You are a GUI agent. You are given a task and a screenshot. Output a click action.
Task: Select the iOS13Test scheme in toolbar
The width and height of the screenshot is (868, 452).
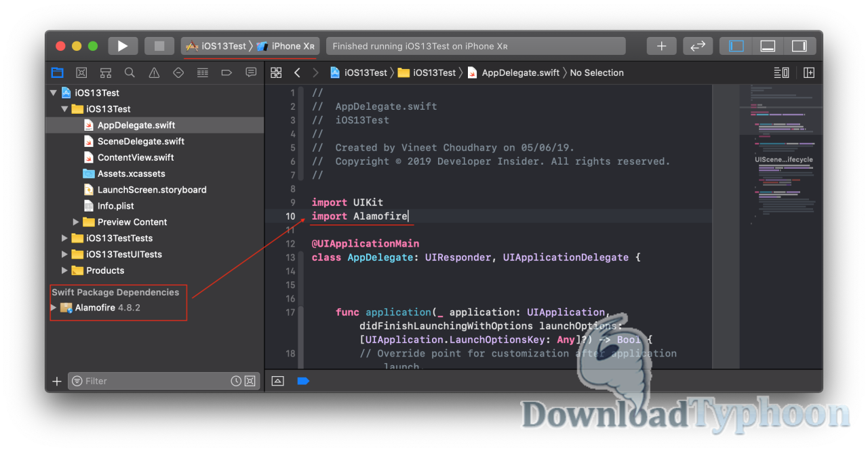[x=216, y=46]
